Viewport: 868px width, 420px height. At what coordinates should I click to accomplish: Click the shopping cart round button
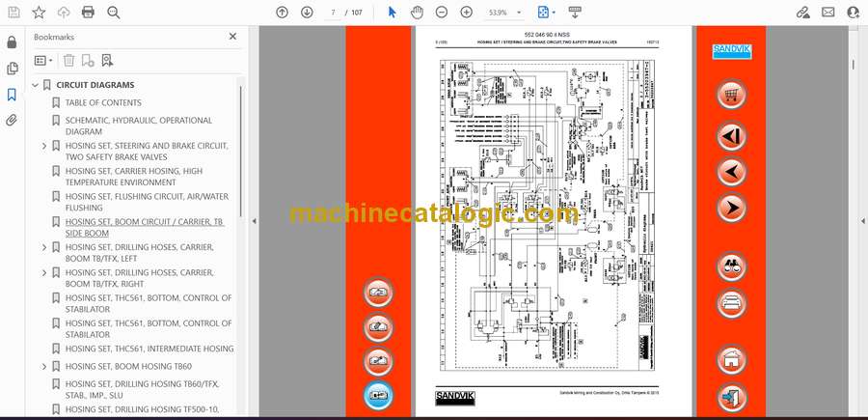731,94
